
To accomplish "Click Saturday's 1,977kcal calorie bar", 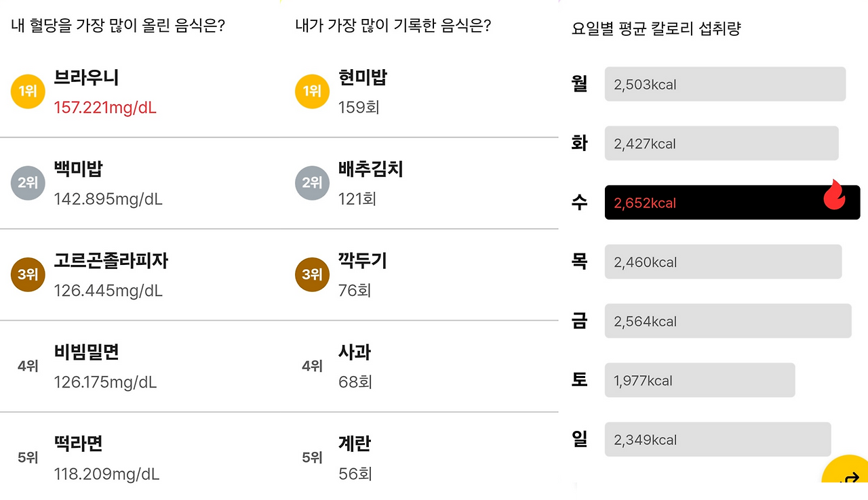I will pyautogui.click(x=698, y=380).
